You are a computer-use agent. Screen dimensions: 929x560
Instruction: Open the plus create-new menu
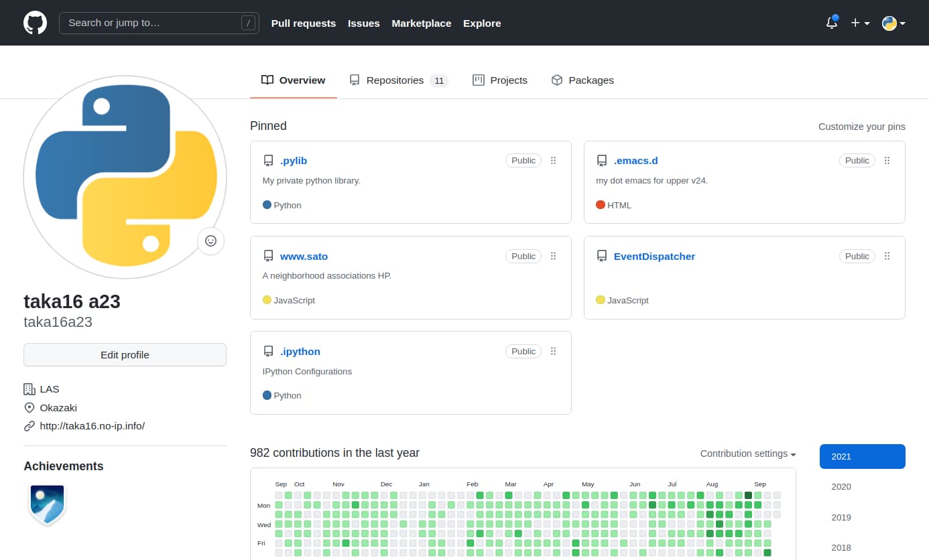(860, 23)
